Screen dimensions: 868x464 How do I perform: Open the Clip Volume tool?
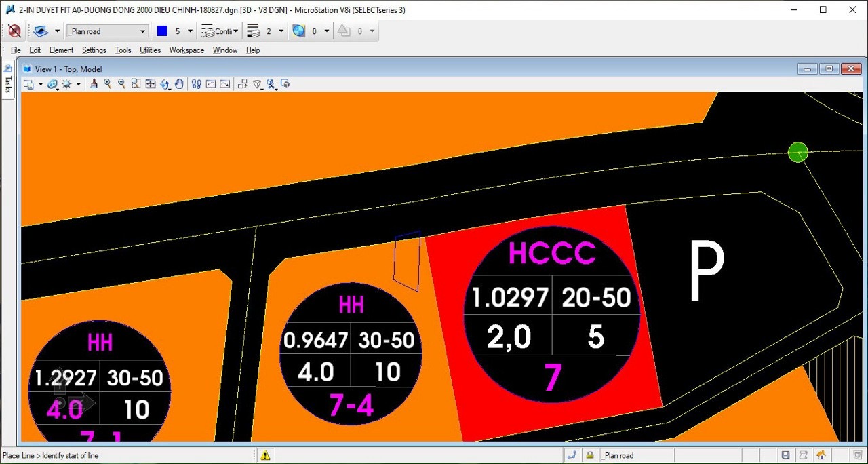coord(242,84)
